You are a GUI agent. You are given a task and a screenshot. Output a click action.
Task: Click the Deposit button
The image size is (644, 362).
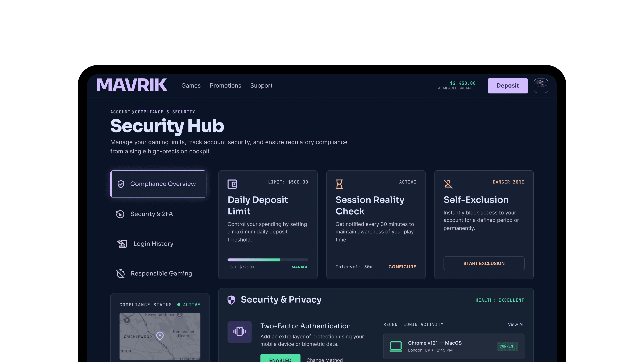508,86
